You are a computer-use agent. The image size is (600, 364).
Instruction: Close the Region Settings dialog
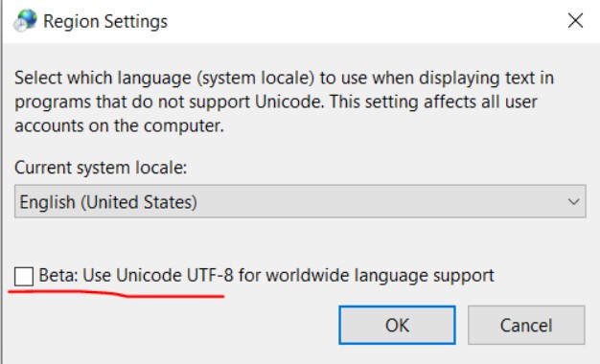pos(575,20)
